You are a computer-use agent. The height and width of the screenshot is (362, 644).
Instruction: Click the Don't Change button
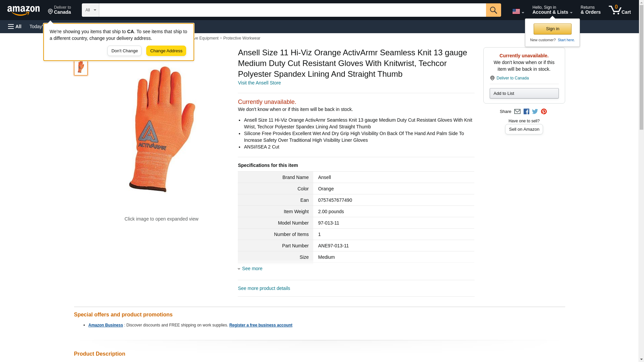pos(124,51)
